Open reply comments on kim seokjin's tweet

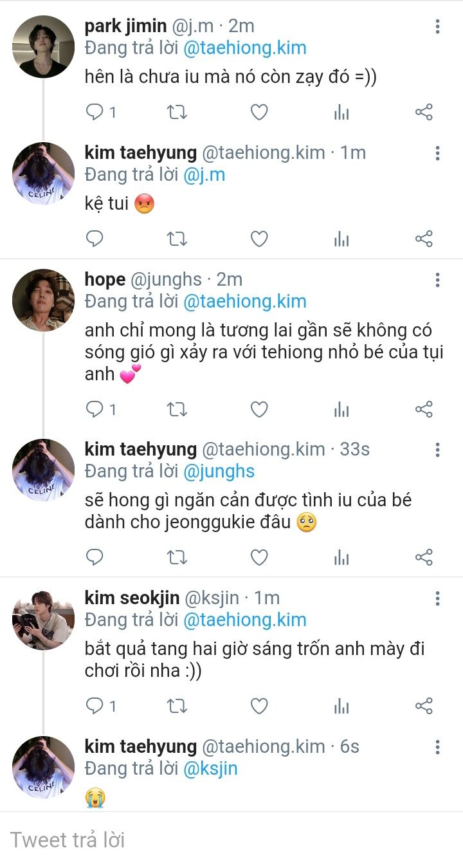coord(95,706)
